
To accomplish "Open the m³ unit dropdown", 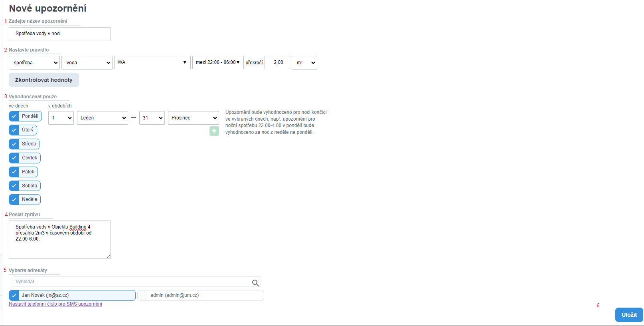I will pyautogui.click(x=304, y=63).
